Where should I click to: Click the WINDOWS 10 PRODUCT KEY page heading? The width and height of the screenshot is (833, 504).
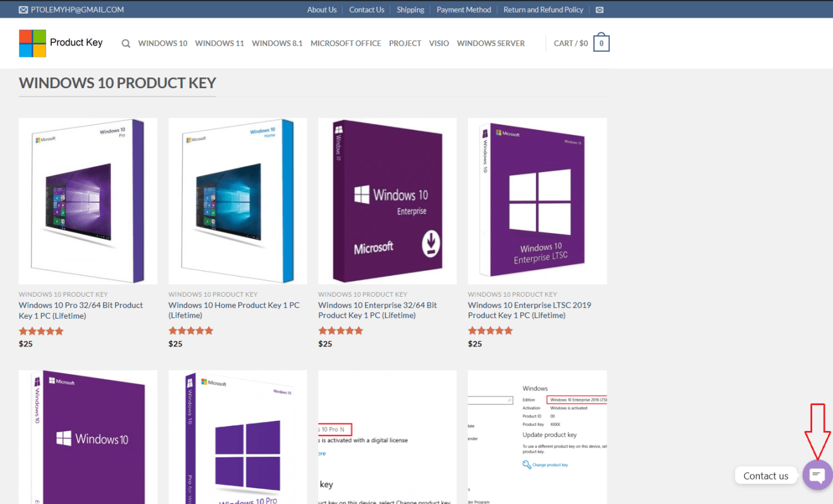coord(117,83)
